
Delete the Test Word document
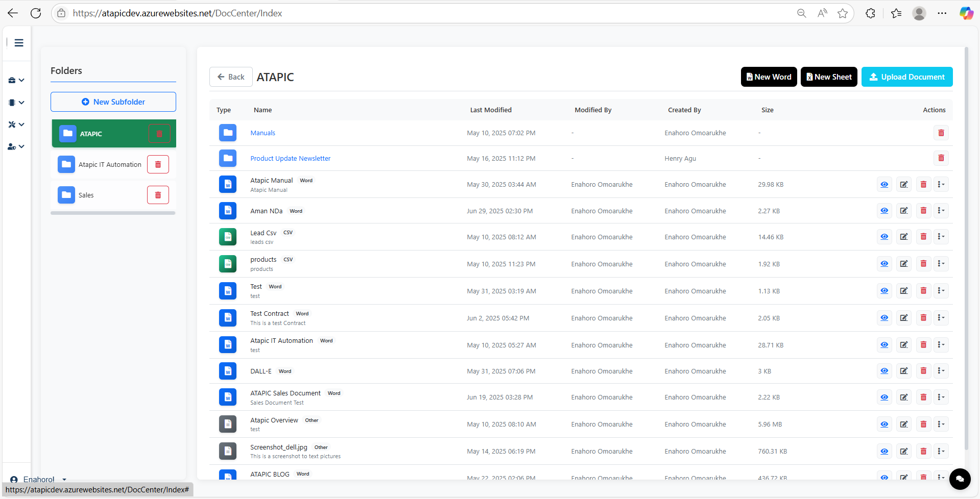point(923,291)
